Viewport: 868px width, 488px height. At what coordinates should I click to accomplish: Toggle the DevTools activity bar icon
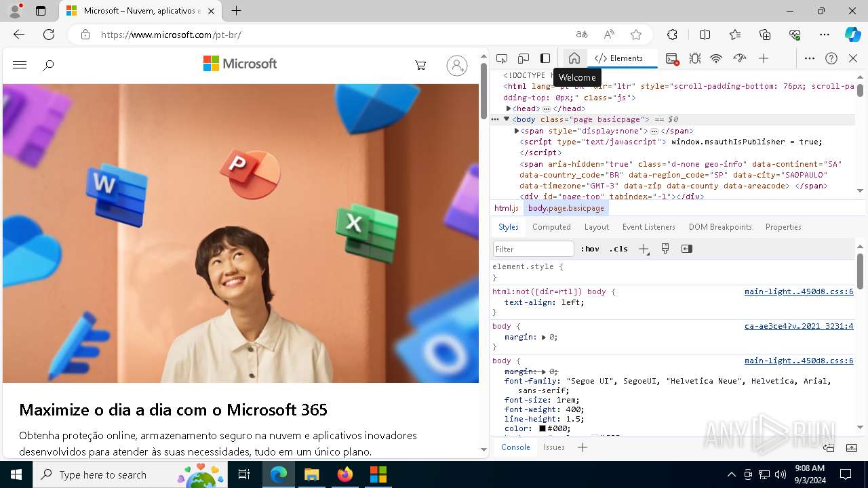coord(545,58)
